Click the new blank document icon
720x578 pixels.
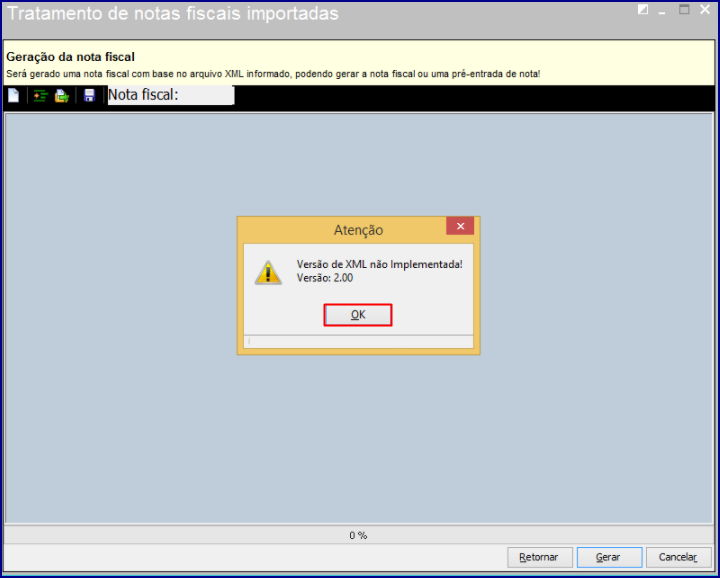click(x=14, y=95)
